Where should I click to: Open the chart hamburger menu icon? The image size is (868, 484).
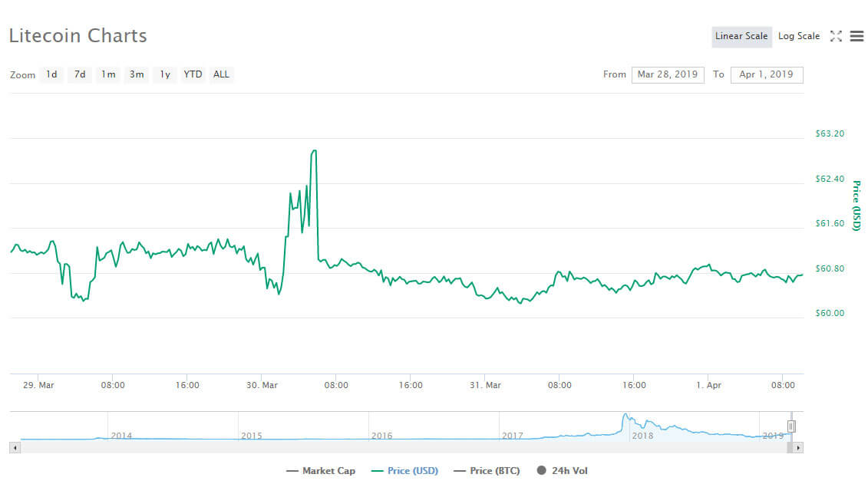click(x=856, y=36)
